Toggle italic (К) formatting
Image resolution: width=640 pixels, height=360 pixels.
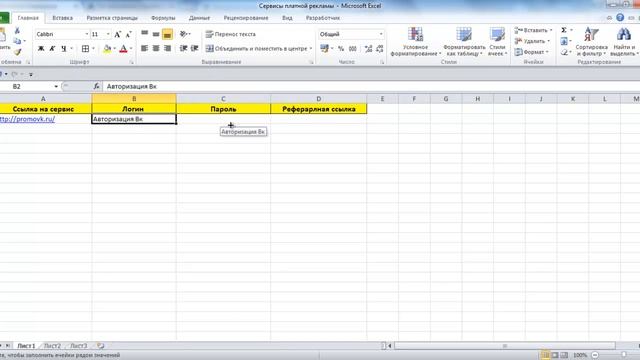coord(52,49)
